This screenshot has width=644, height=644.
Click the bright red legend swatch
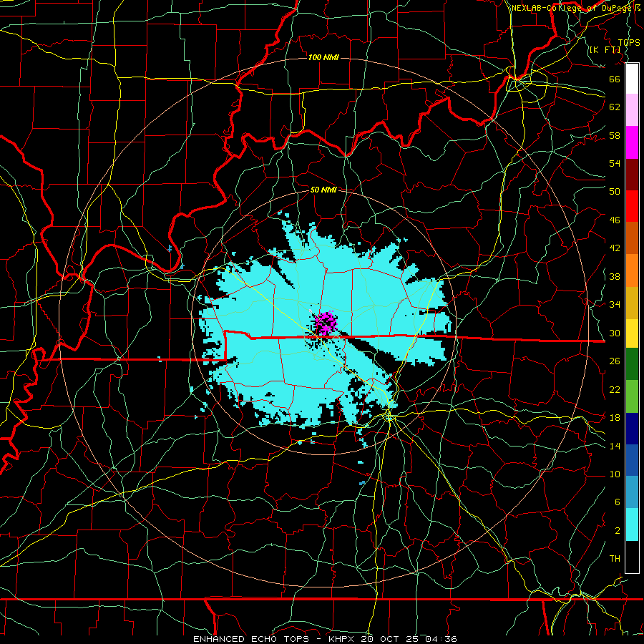tap(632, 206)
